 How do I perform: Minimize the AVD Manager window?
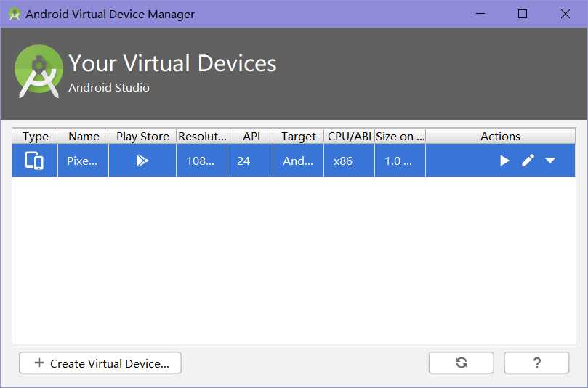click(x=480, y=14)
